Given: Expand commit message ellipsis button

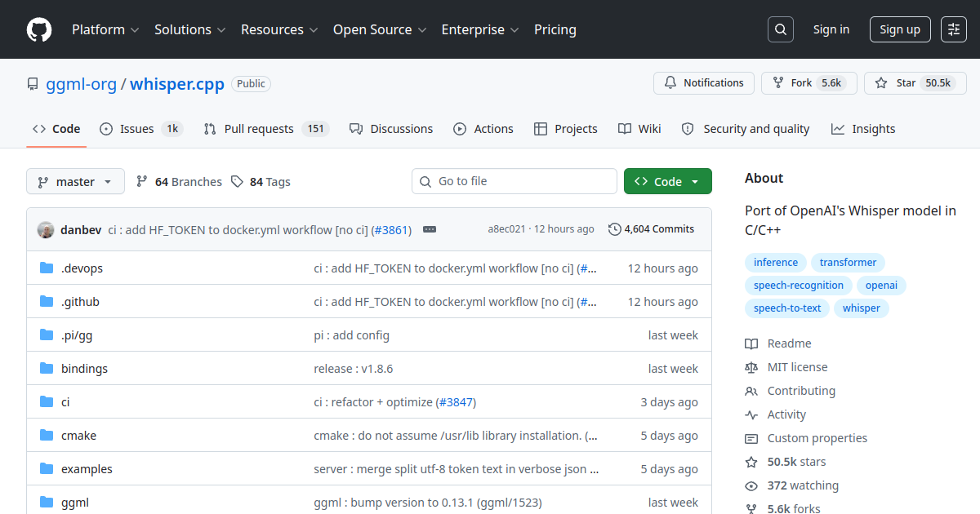Looking at the screenshot, I should pos(430,229).
